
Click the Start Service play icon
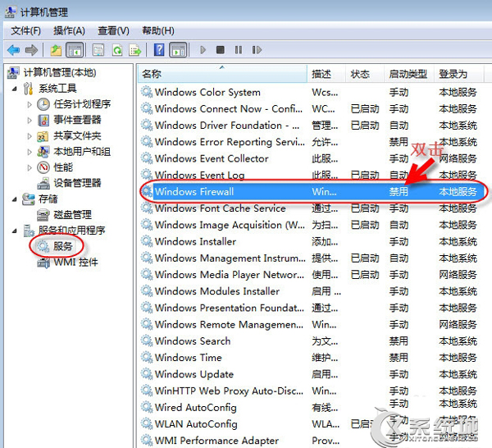(x=203, y=50)
